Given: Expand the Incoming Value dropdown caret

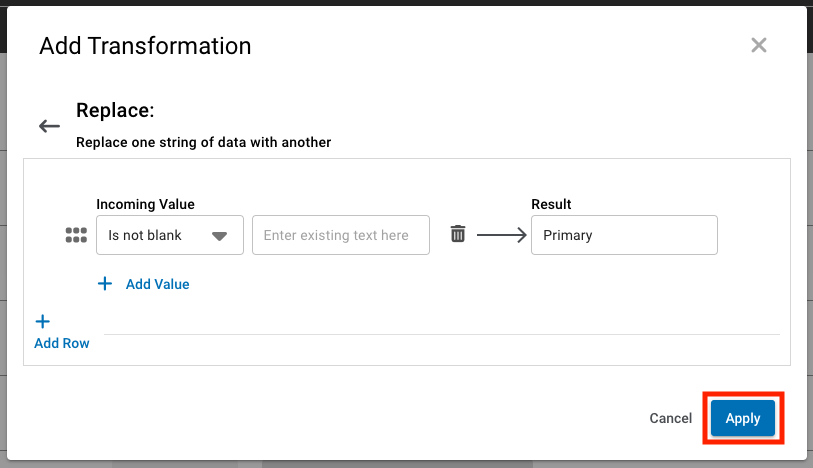Looking at the screenshot, I should [220, 236].
